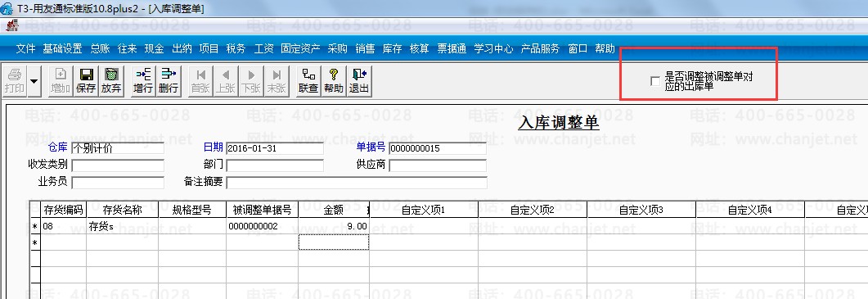This screenshot has height=299, width=868.
Task: Click the small app icon below title bar
Action: click(11, 25)
